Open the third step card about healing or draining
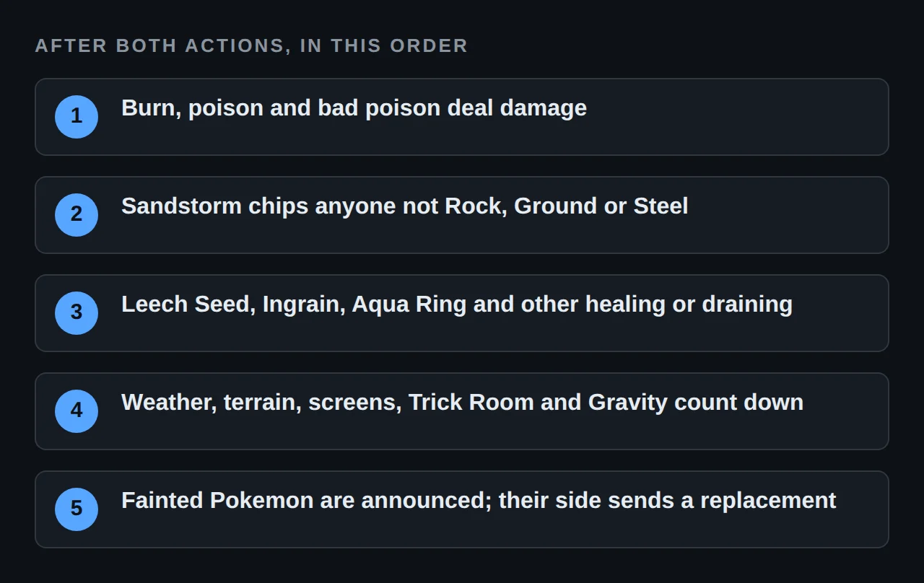This screenshot has height=583, width=924. [x=462, y=313]
